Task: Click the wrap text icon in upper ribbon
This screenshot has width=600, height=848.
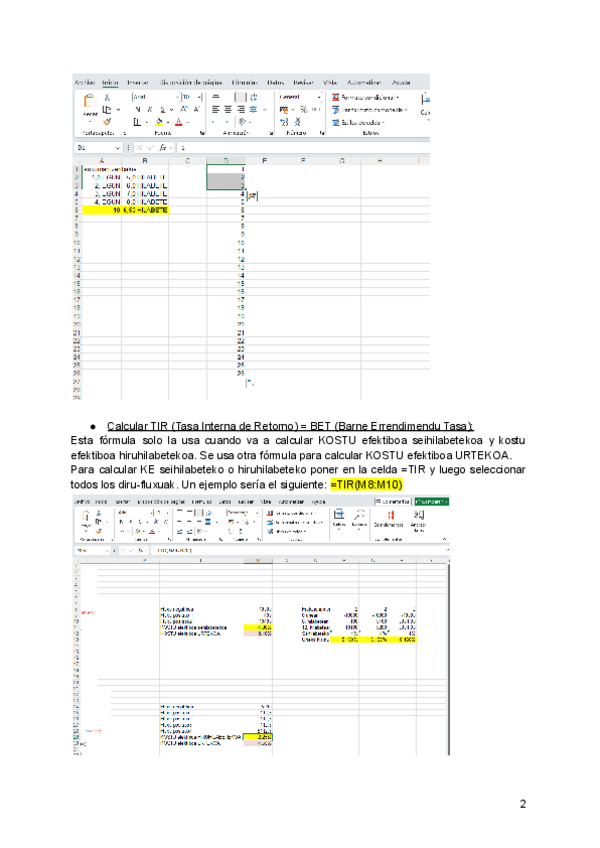Action: point(254,97)
